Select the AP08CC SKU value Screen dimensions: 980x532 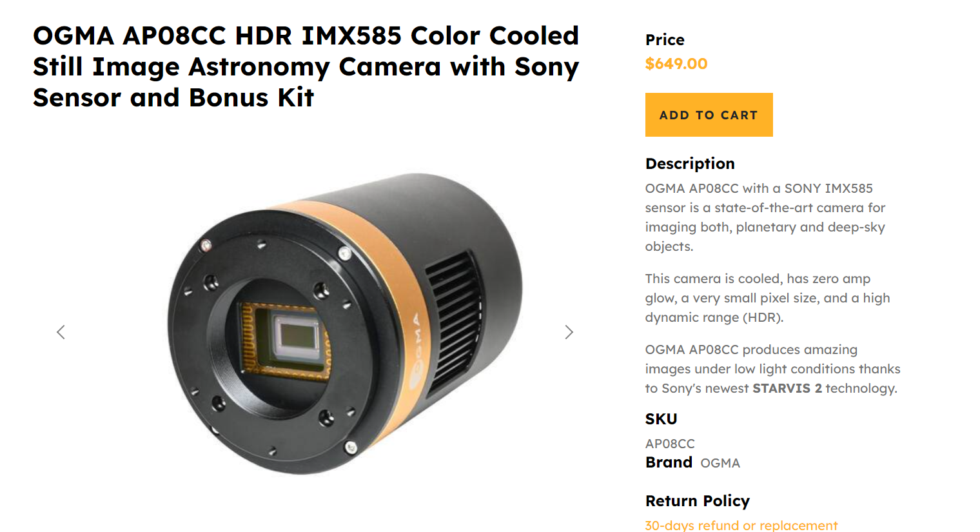pos(670,444)
